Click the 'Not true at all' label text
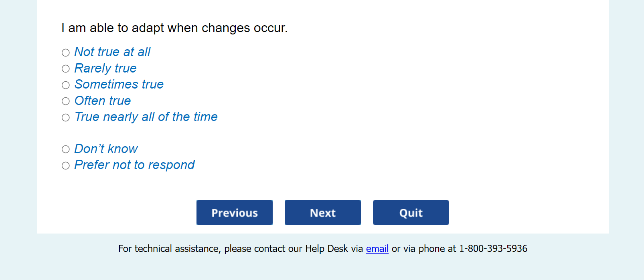Image resolution: width=644 pixels, height=280 pixels. click(112, 52)
